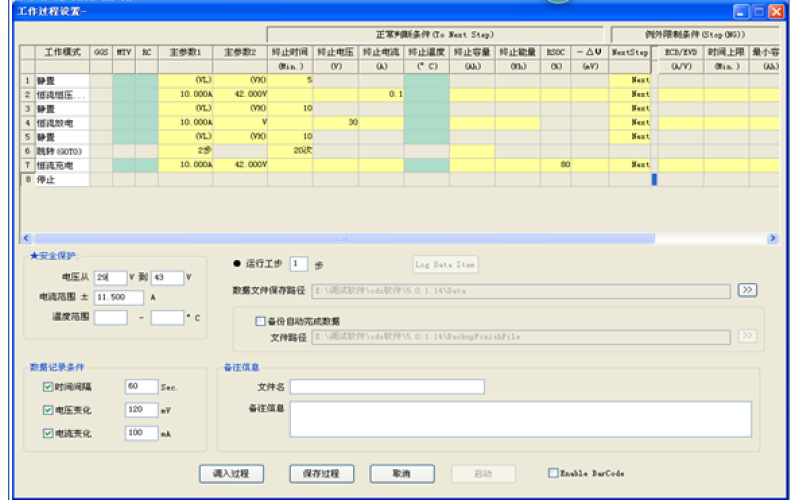Viewport: 800px width, 500px height.
Task: Click the 调入过程 button
Action: 231,473
